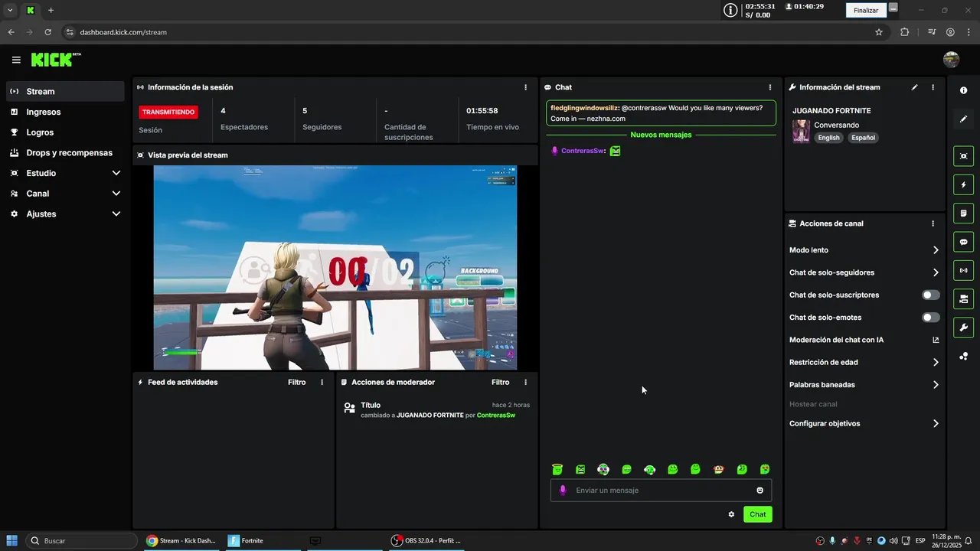Insert the angry square-face emote
The image size is (980, 551).
point(580,469)
